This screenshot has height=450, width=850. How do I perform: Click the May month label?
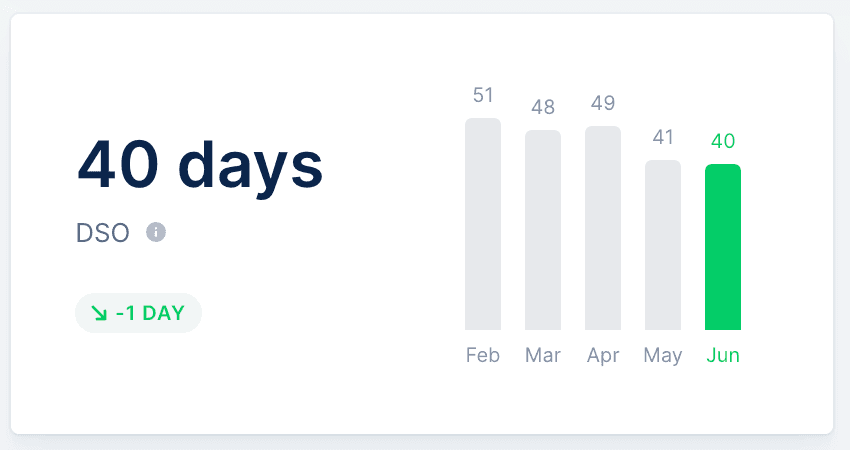tap(663, 356)
